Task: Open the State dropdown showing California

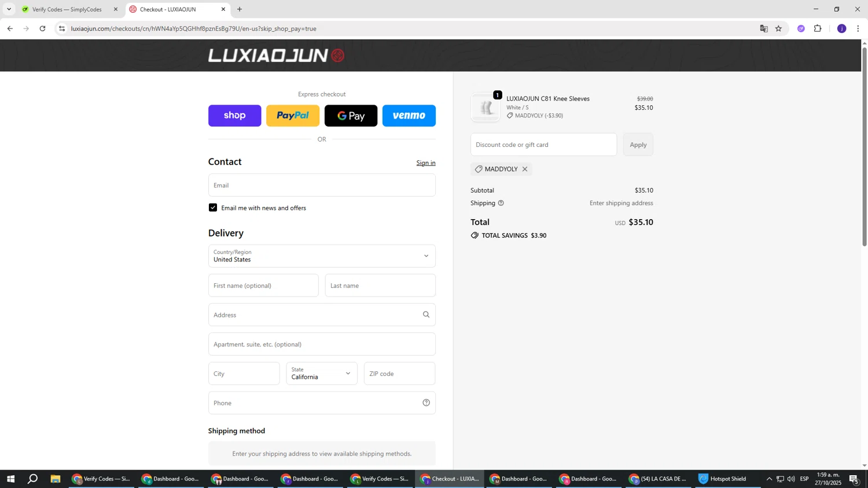Action: point(322,374)
